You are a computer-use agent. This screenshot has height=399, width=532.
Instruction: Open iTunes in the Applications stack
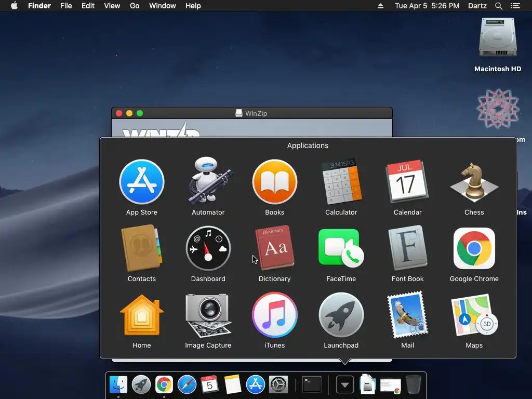coord(275,315)
